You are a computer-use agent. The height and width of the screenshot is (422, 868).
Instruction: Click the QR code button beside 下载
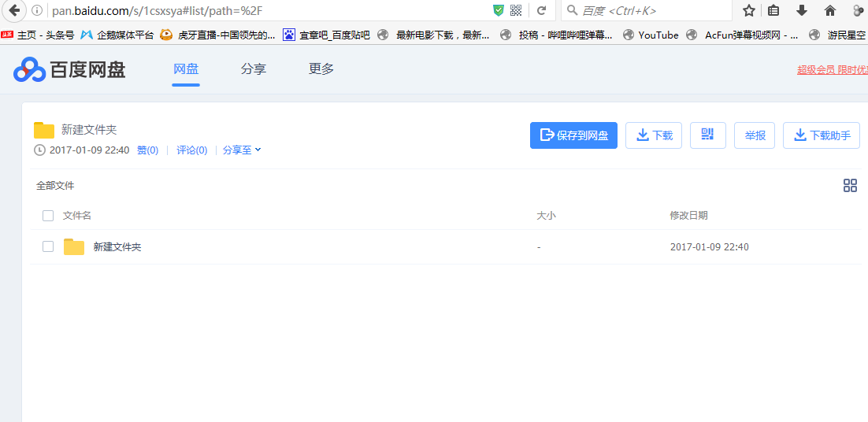pyautogui.click(x=707, y=135)
